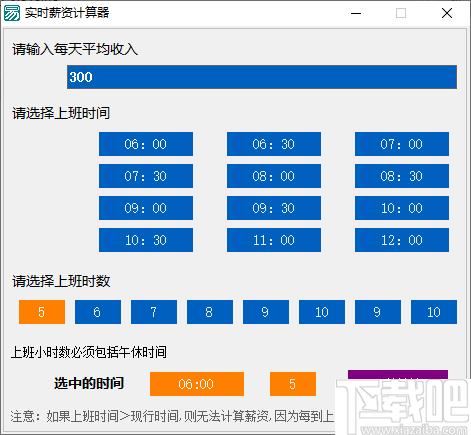Select the 06:00 start time

[146, 144]
